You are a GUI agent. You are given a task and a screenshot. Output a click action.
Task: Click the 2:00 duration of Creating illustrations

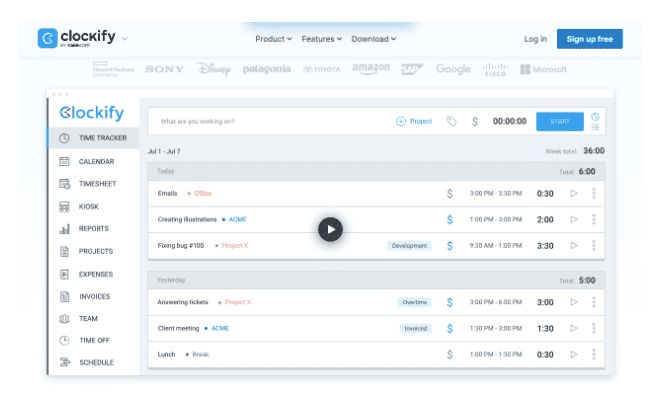pyautogui.click(x=545, y=220)
